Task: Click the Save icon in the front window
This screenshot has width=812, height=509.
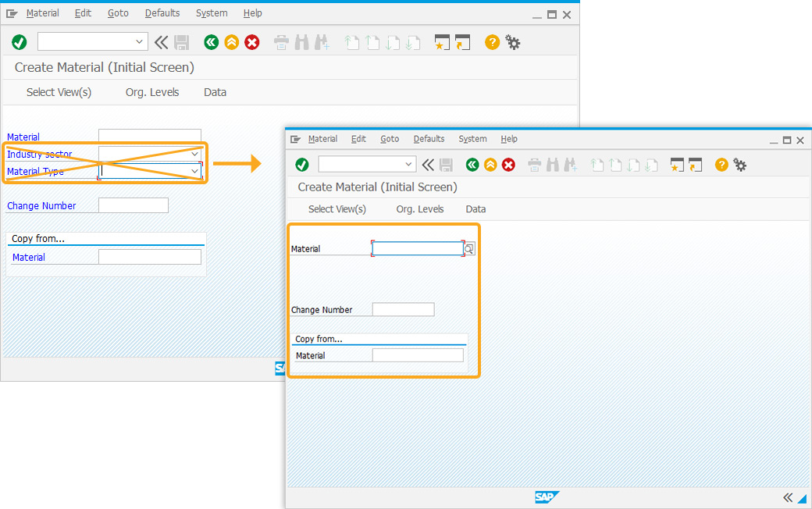Action: pos(445,166)
